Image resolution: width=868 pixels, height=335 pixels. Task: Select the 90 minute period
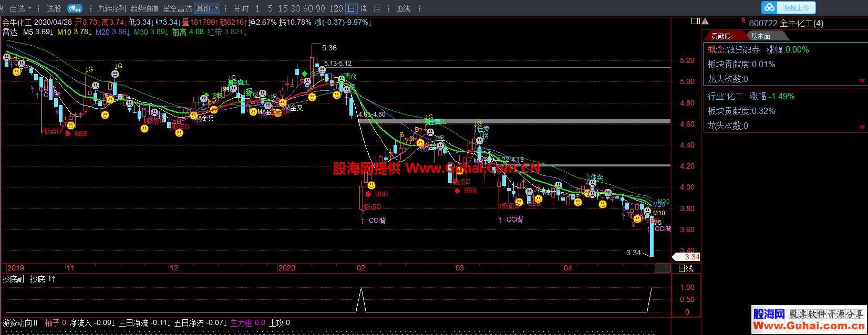tap(321, 8)
